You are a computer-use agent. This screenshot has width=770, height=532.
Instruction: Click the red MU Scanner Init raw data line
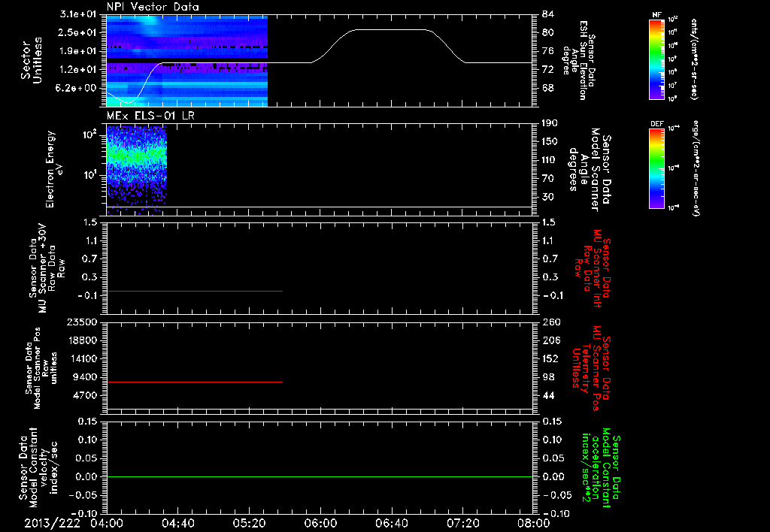195,291
